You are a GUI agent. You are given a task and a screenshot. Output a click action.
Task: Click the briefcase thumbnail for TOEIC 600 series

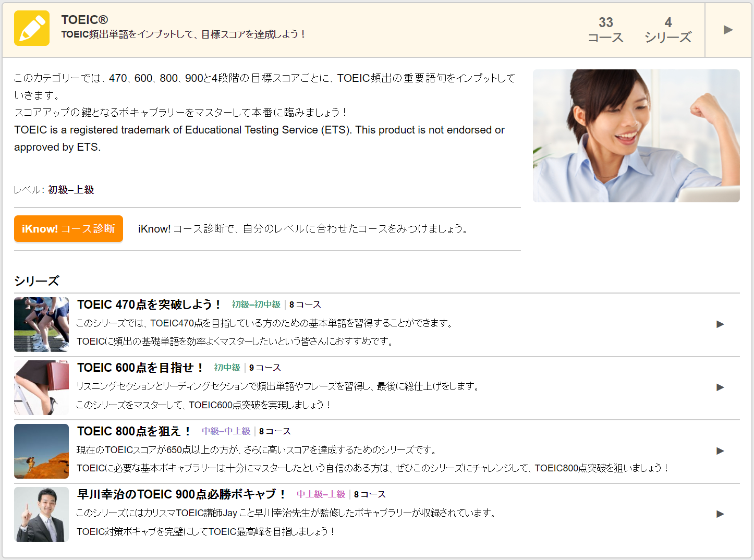(41, 387)
